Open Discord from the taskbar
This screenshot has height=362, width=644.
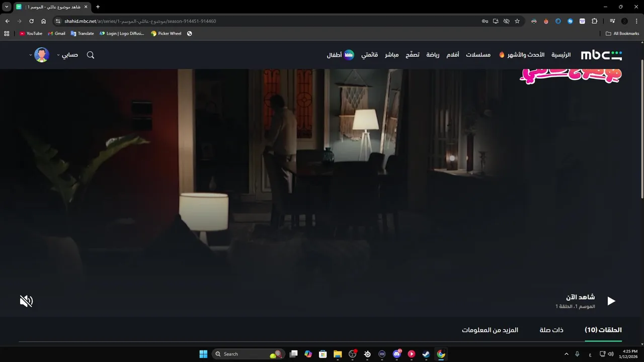pyautogui.click(x=397, y=354)
